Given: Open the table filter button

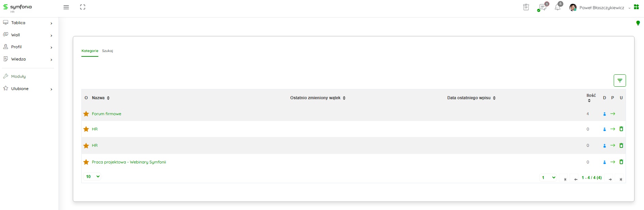Looking at the screenshot, I should pyautogui.click(x=619, y=81).
